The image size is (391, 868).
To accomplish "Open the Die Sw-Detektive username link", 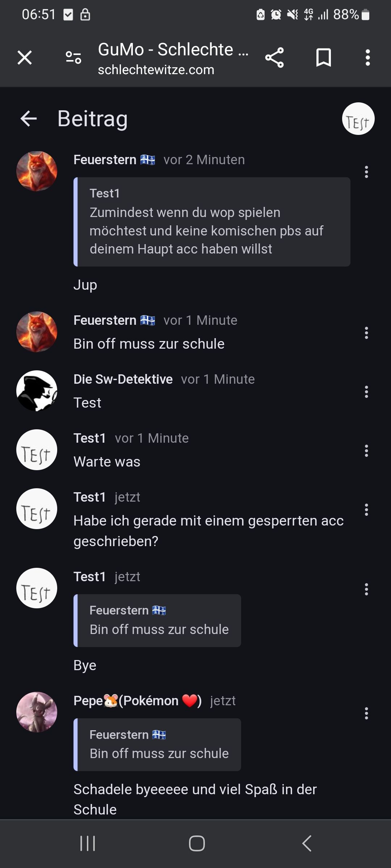I will 123,379.
